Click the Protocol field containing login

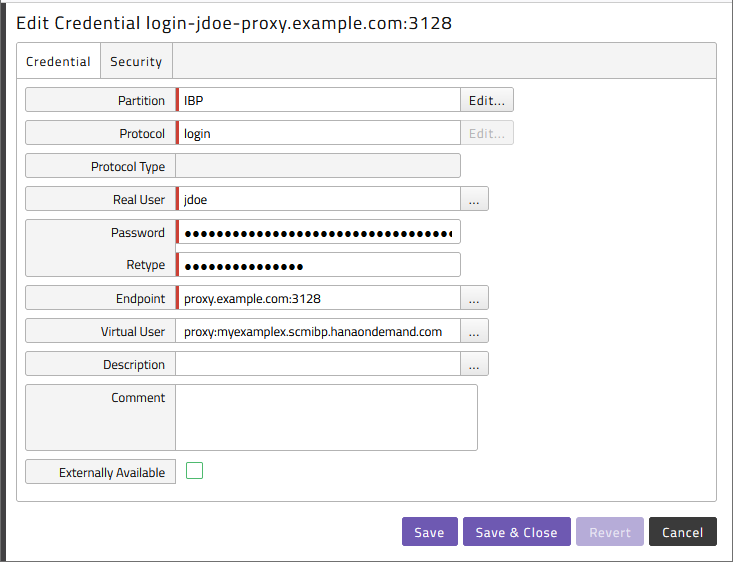[318, 133]
